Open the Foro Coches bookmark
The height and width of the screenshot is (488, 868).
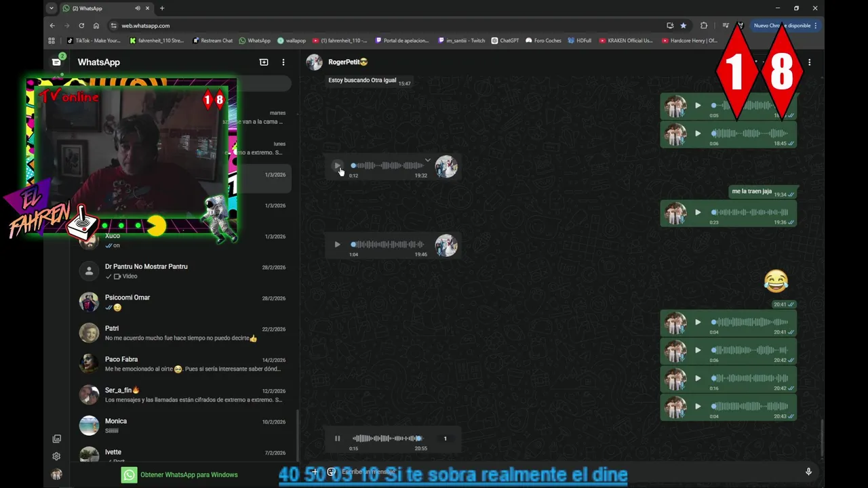pyautogui.click(x=544, y=41)
